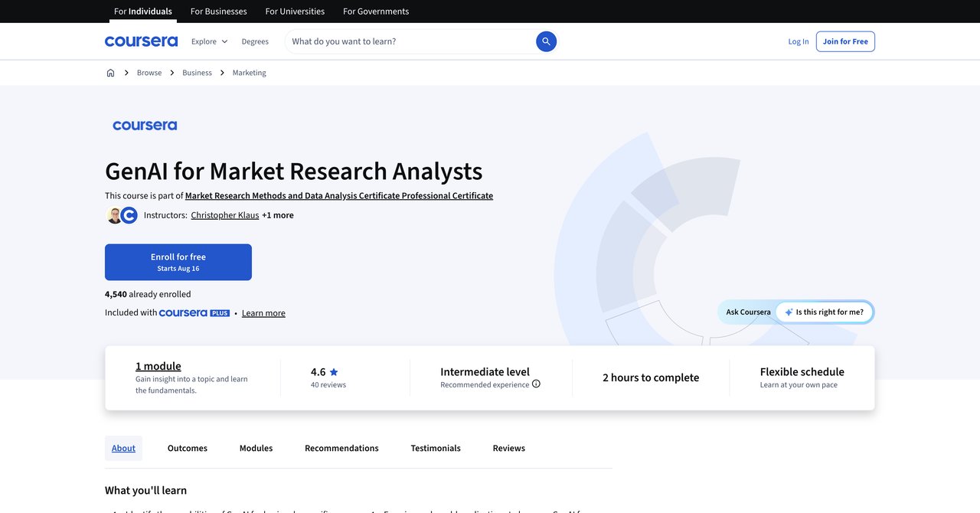Click Enroll for free button
This screenshot has height=513, width=980.
point(178,262)
